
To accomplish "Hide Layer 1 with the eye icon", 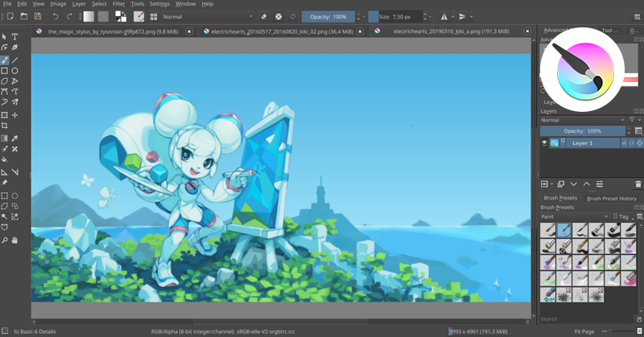I will 544,143.
